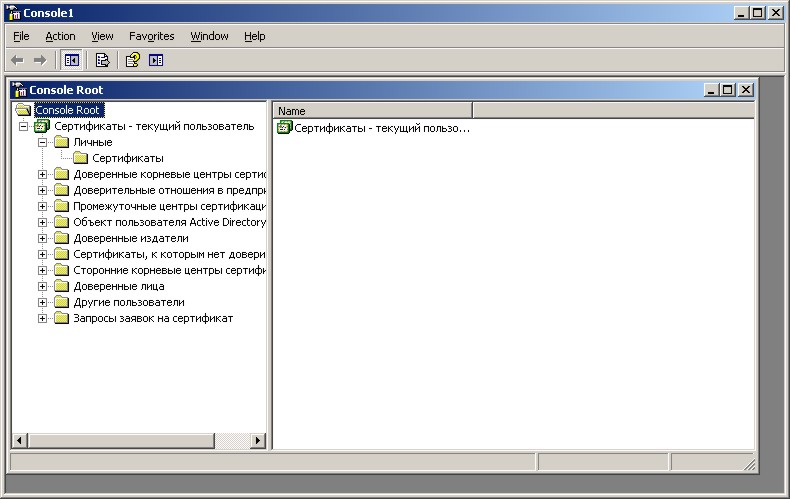Click the Help toolbar icon
Image resolution: width=790 pixels, height=499 pixels.
(132, 60)
